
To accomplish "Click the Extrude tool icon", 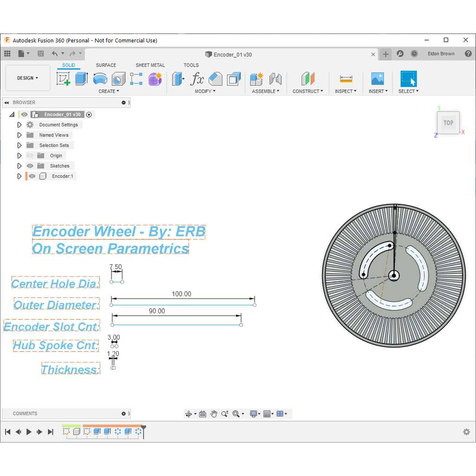I will (81, 79).
